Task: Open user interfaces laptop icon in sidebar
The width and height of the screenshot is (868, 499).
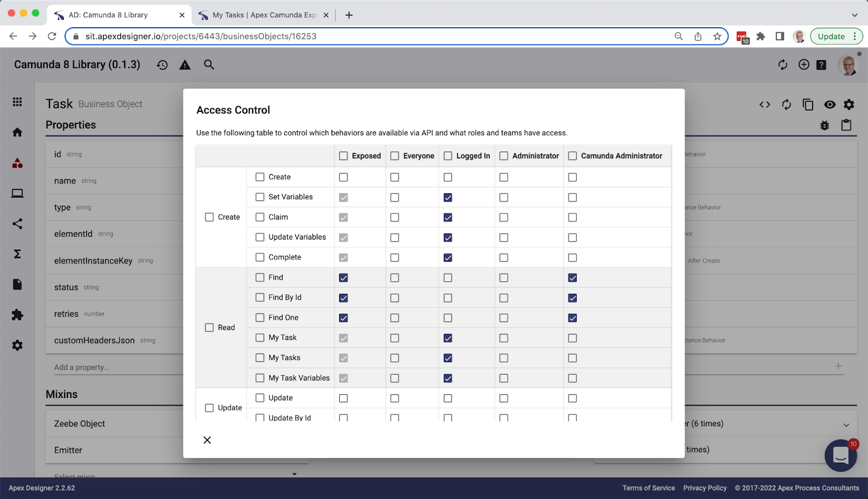Action: pos(17,193)
